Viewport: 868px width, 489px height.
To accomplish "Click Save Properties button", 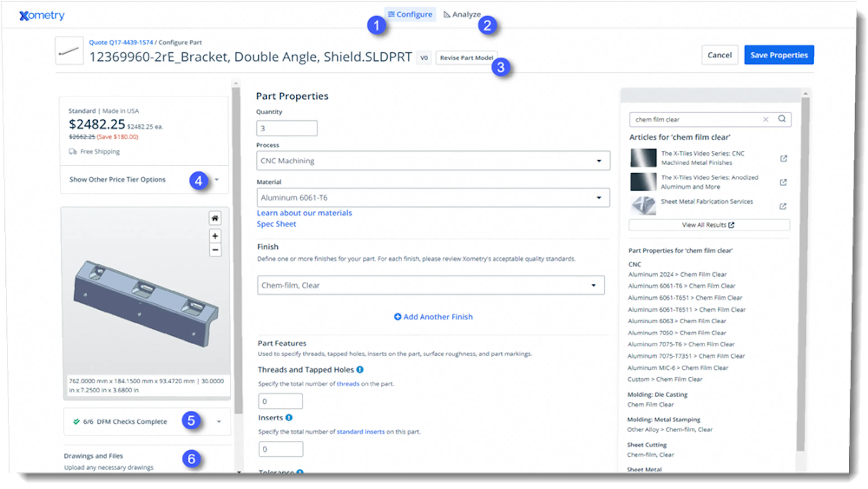I will point(779,55).
